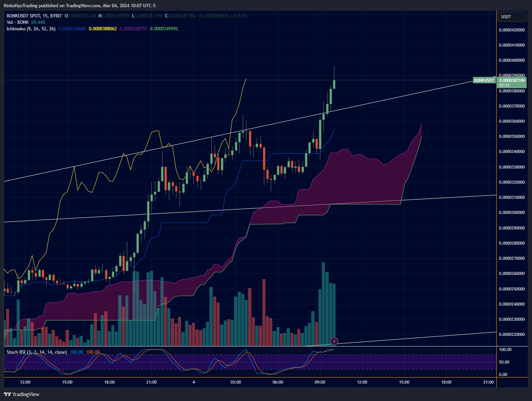Click the 0.0000240000 price axis label
This screenshot has width=532, height=401.
[512, 304]
